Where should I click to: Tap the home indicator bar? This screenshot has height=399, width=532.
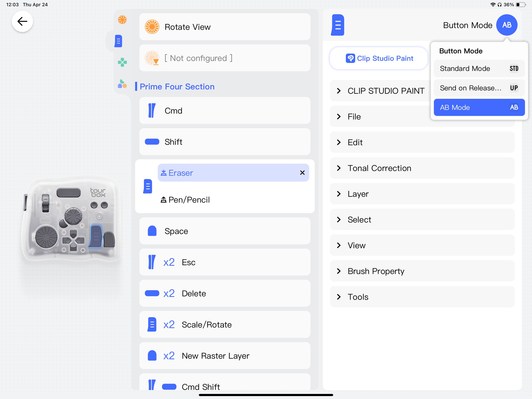(x=266, y=395)
